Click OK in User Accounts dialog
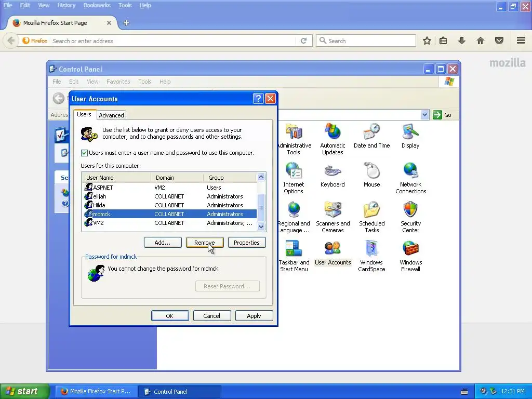532x399 pixels. (x=170, y=316)
